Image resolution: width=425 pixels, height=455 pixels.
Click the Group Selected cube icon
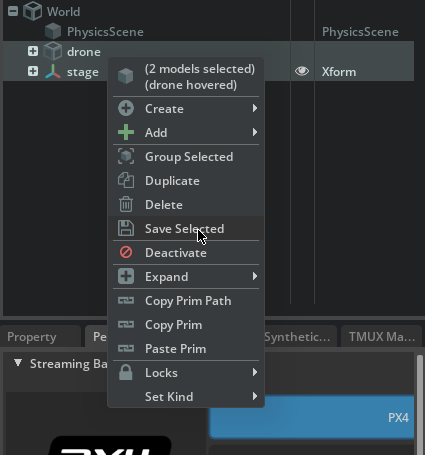[x=126, y=156]
